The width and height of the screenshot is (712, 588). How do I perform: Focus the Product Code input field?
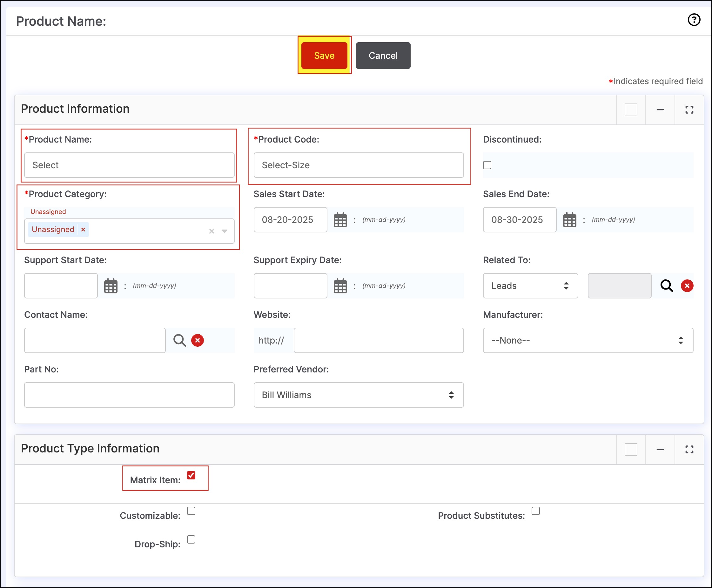[x=359, y=165]
